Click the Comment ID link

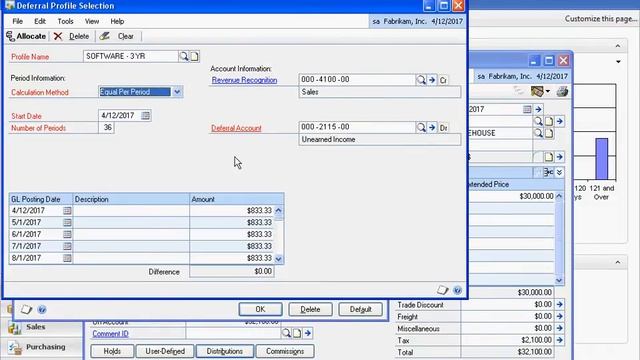coord(110,334)
